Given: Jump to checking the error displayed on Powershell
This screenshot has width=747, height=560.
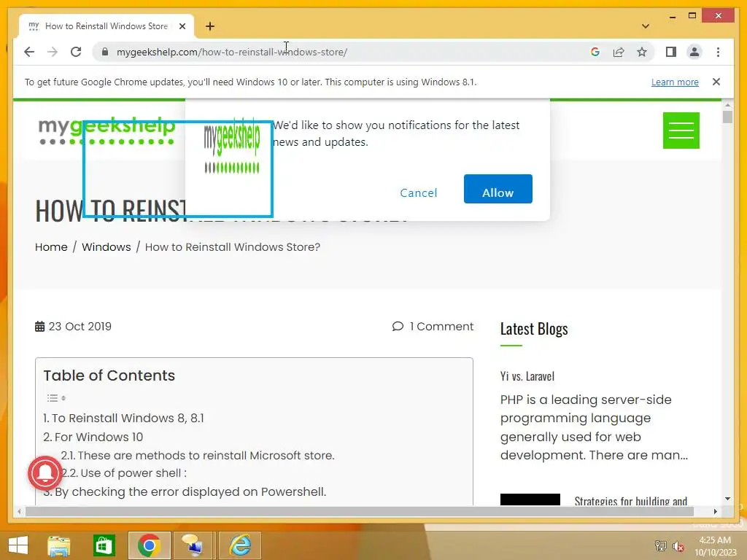Looking at the screenshot, I should (185, 491).
